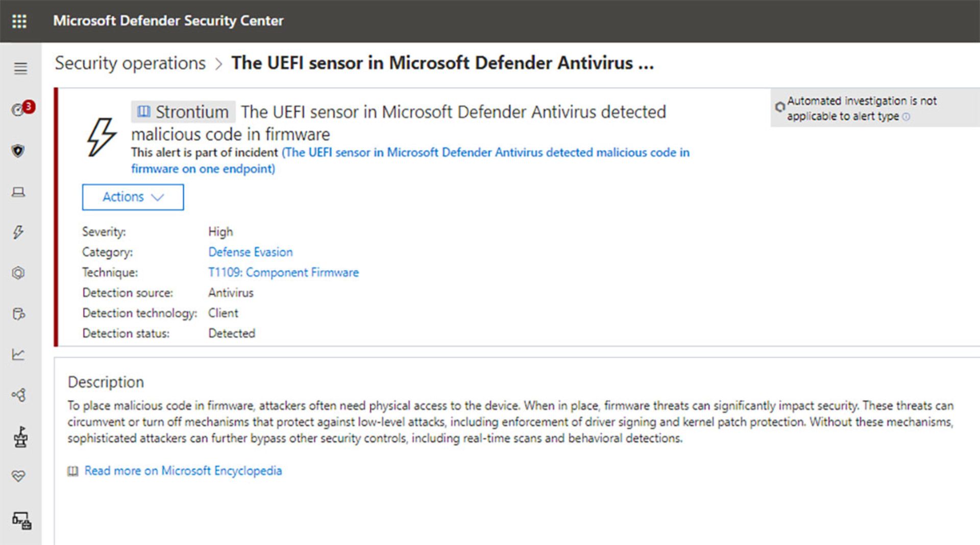Open the evaluation lab icon
The height and width of the screenshot is (545, 980).
[x=20, y=437]
